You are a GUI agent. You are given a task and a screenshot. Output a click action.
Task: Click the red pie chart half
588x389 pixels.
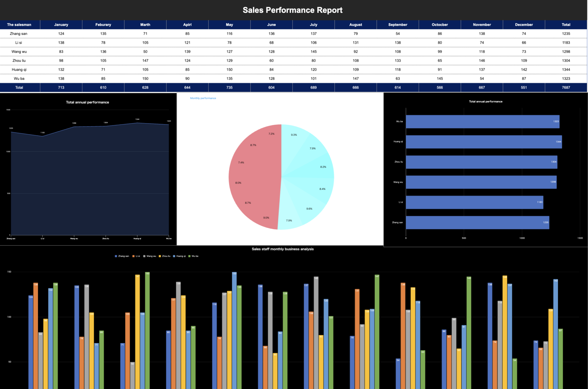(x=254, y=178)
